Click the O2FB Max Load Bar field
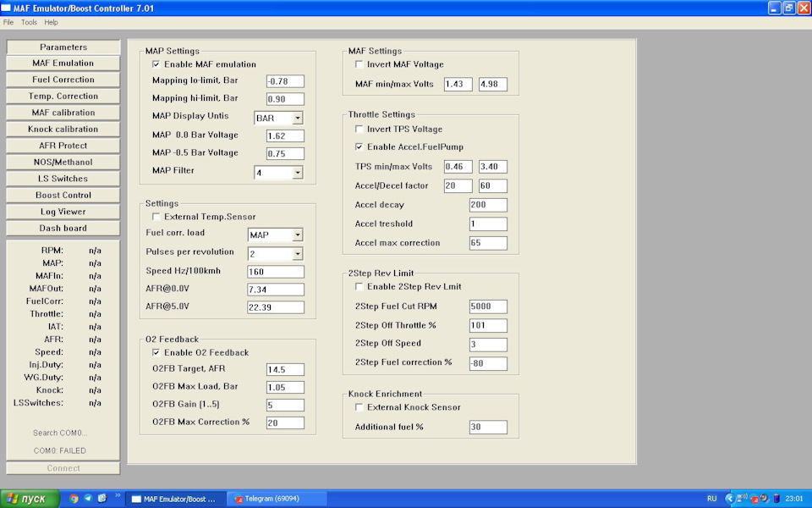 [285, 387]
